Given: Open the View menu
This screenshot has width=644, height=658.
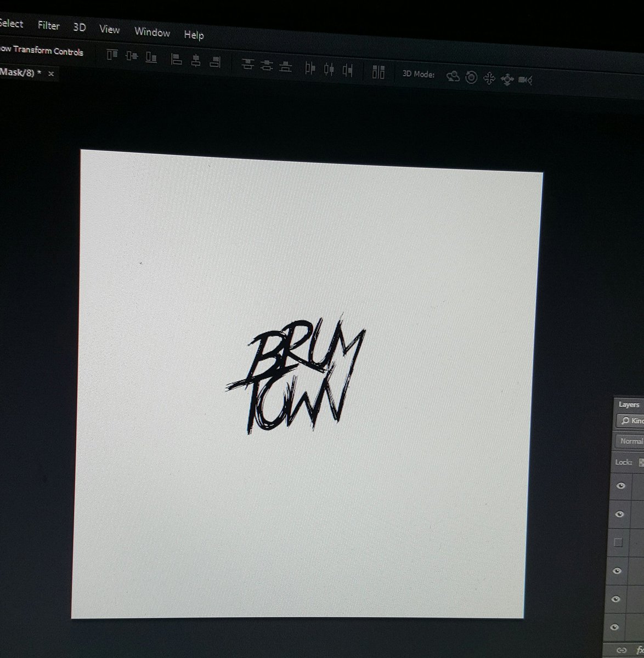Looking at the screenshot, I should [x=109, y=29].
